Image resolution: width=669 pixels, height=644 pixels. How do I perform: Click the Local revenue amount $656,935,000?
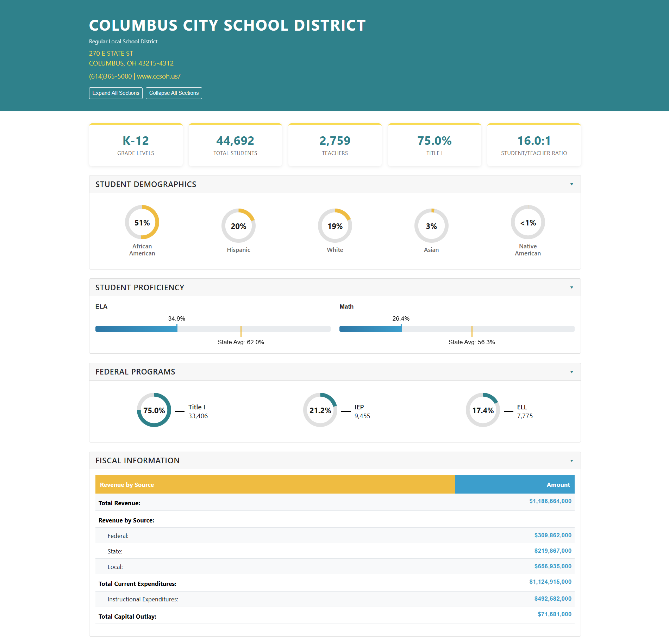click(553, 566)
